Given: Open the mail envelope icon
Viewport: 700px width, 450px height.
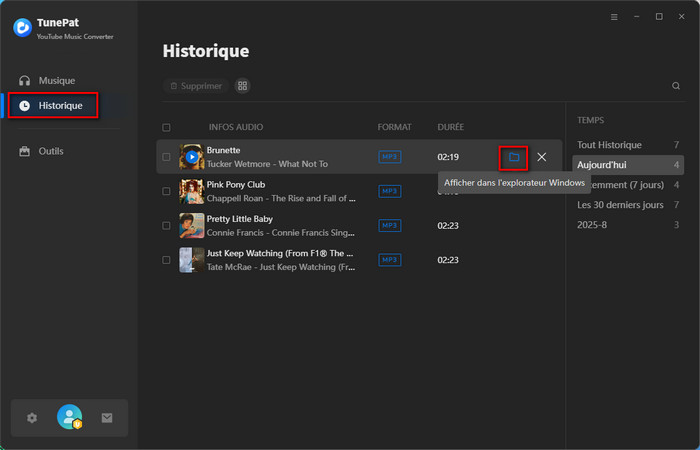Looking at the screenshot, I should (107, 418).
